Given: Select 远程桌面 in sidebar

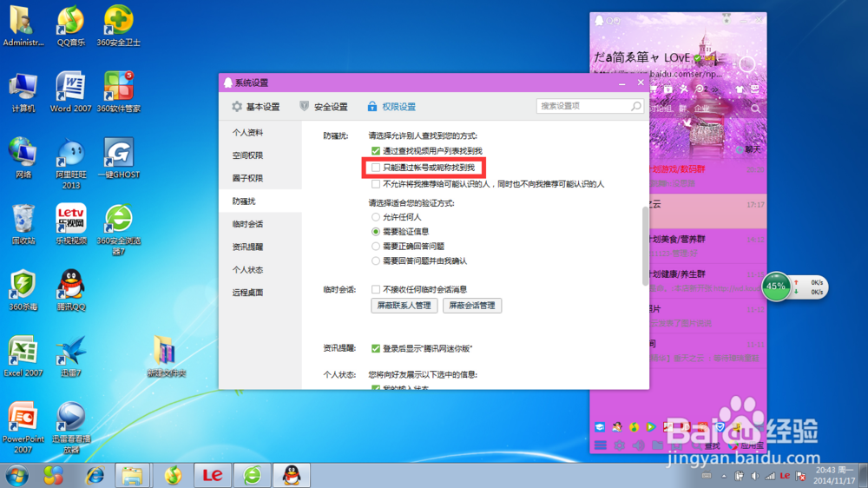Looking at the screenshot, I should coord(260,293).
